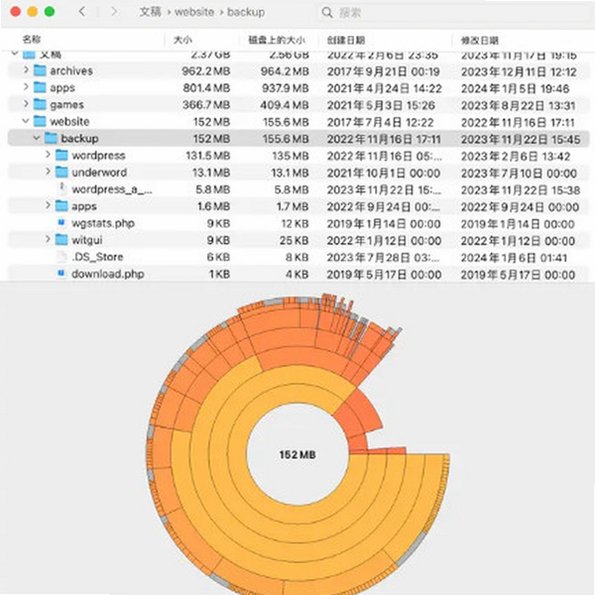Collapse the backup folder
The image size is (595, 595).
click(x=36, y=138)
